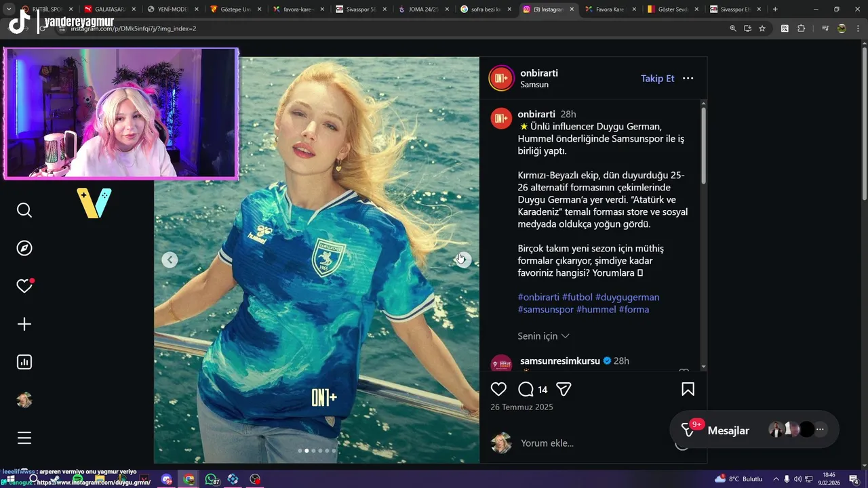Image resolution: width=868 pixels, height=488 pixels.
Task: Switch to the Göster Sevda tab
Action: coord(672,9)
